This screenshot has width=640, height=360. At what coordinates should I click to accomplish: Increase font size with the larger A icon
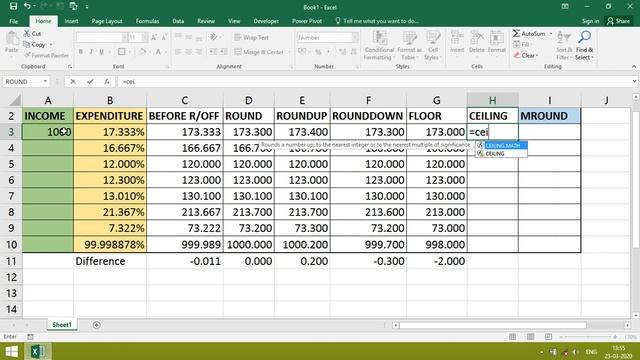(154, 38)
